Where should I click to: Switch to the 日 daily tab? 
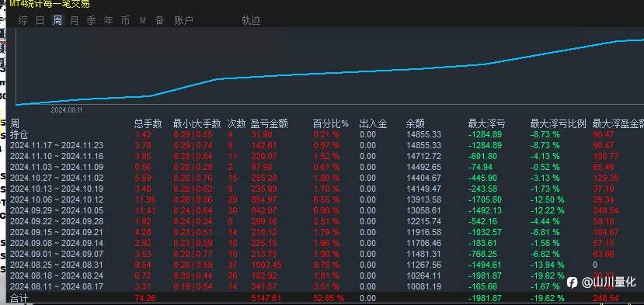point(40,20)
